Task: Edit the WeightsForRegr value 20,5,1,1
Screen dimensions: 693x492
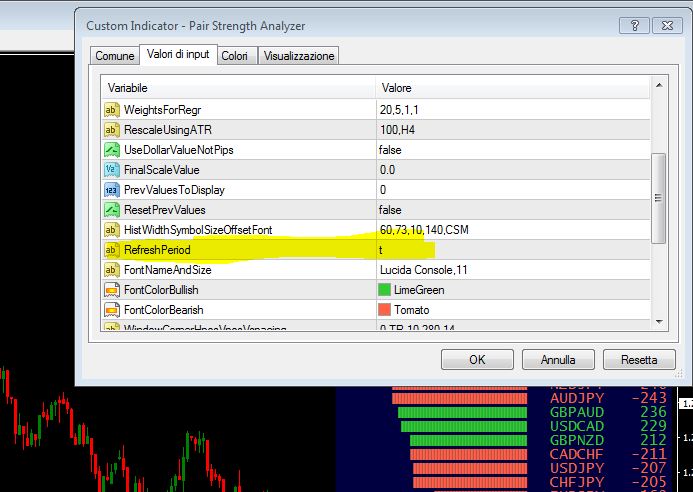Action: coord(513,110)
